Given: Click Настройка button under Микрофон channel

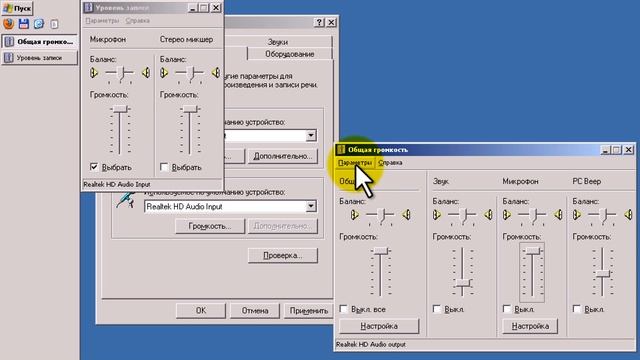Looking at the screenshot, I should (530, 326).
